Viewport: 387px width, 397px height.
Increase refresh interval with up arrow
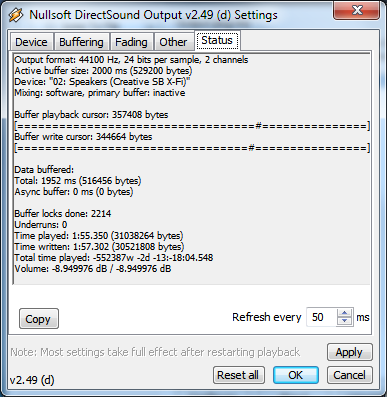[x=344, y=313]
